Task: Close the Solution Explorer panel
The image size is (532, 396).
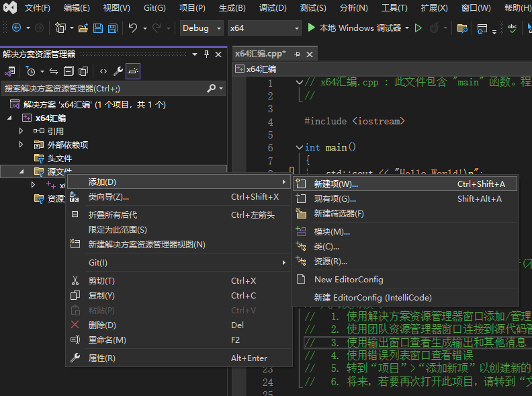Action: point(218,54)
